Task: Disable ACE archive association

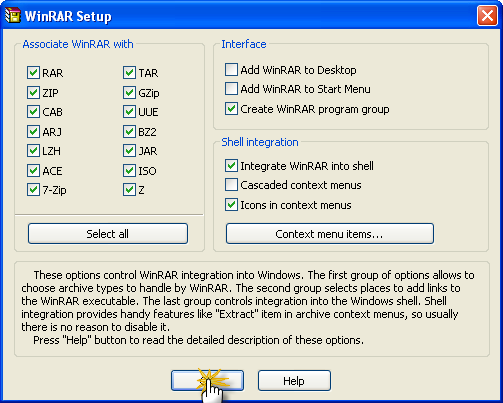Action: click(x=33, y=171)
